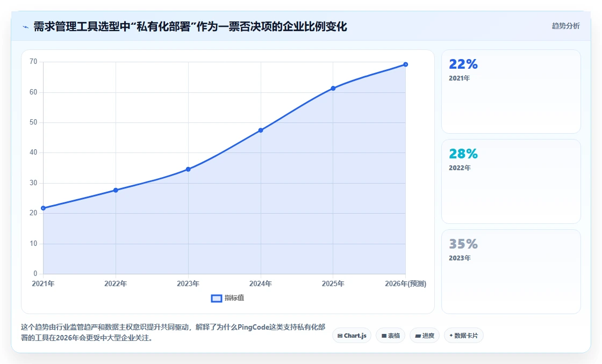Click the y-axis value 30
This screenshot has width=602, height=364.
[33, 183]
